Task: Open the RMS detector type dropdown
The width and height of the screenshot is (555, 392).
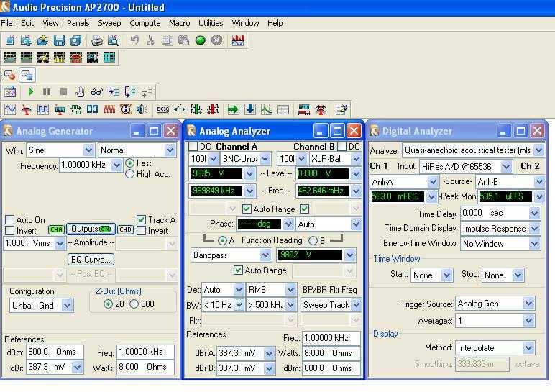Action: 290,290
